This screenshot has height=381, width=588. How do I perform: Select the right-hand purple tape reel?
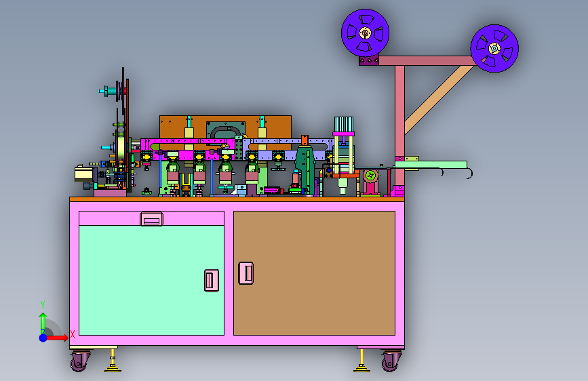click(494, 48)
